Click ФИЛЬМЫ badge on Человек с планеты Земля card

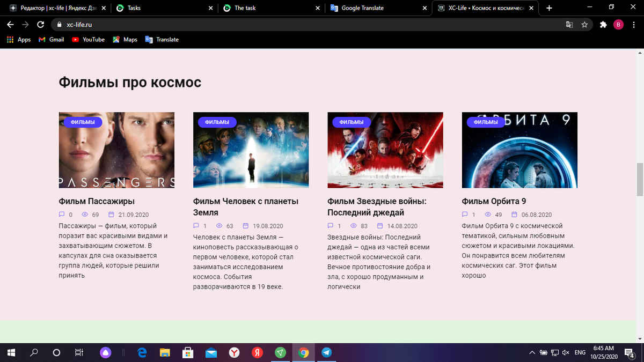tap(217, 122)
